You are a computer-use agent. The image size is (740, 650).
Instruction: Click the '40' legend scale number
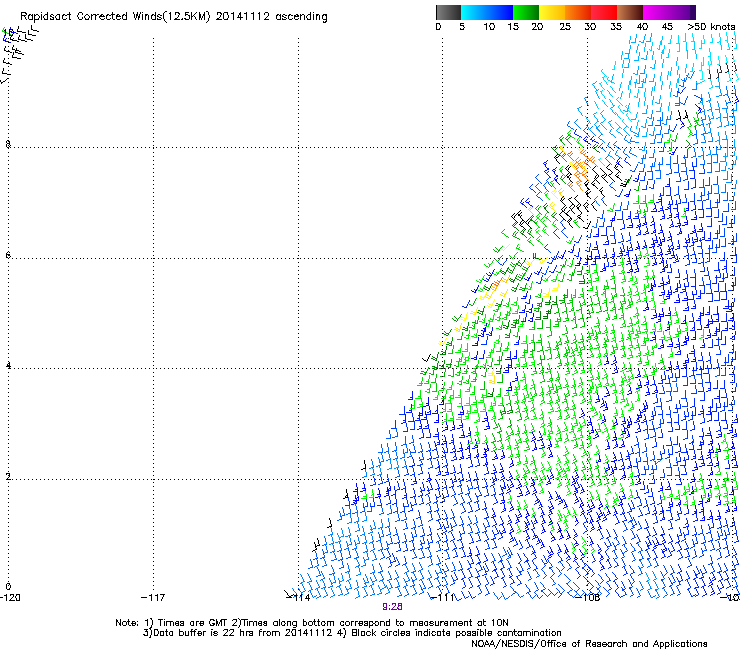[x=642, y=26]
